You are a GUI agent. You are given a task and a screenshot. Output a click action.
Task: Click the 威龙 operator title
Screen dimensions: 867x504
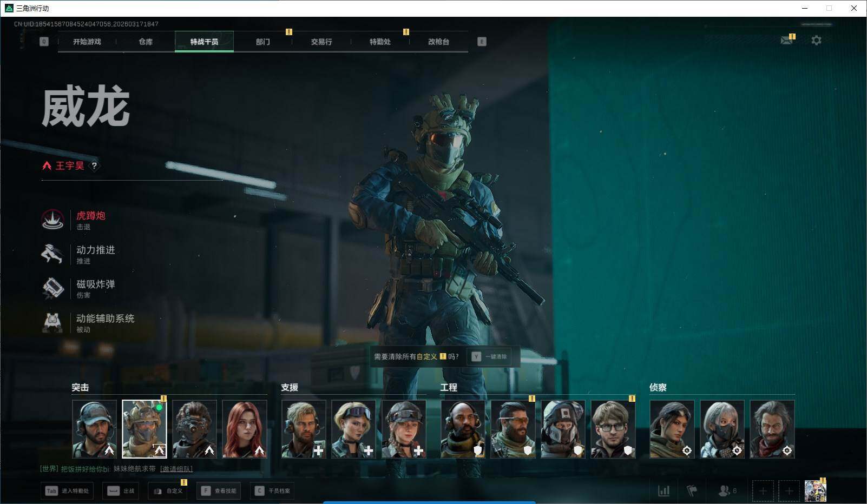[86, 108]
